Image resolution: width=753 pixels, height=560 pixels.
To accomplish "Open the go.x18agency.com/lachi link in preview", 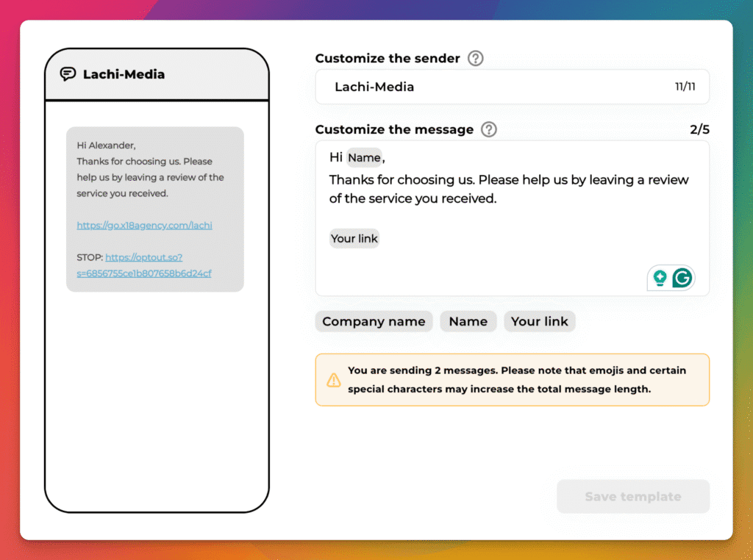I will point(145,226).
